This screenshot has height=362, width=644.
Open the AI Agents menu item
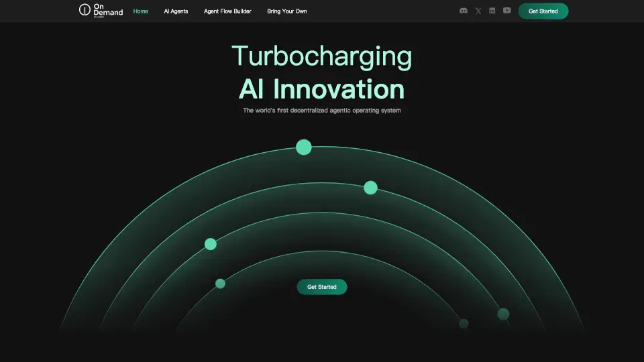click(176, 11)
